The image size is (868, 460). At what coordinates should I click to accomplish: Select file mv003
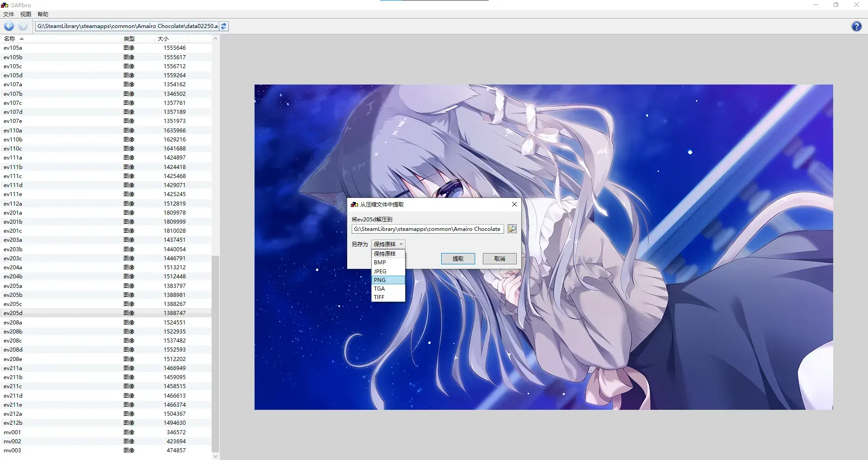tap(106, 450)
